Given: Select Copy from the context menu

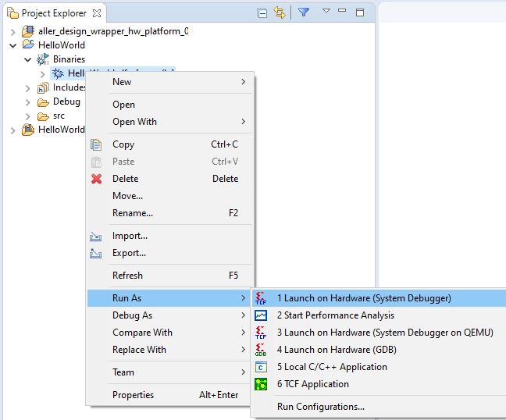Looking at the screenshot, I should [x=123, y=144].
